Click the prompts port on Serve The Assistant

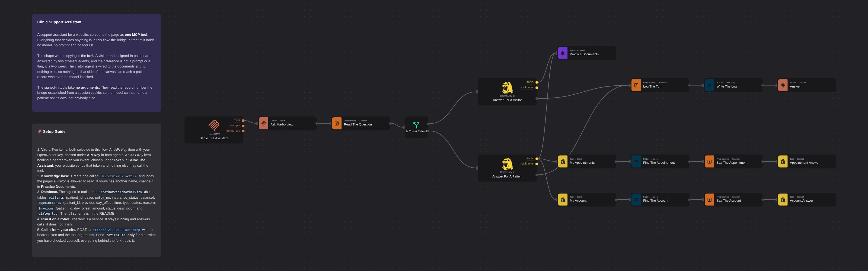[x=243, y=125]
